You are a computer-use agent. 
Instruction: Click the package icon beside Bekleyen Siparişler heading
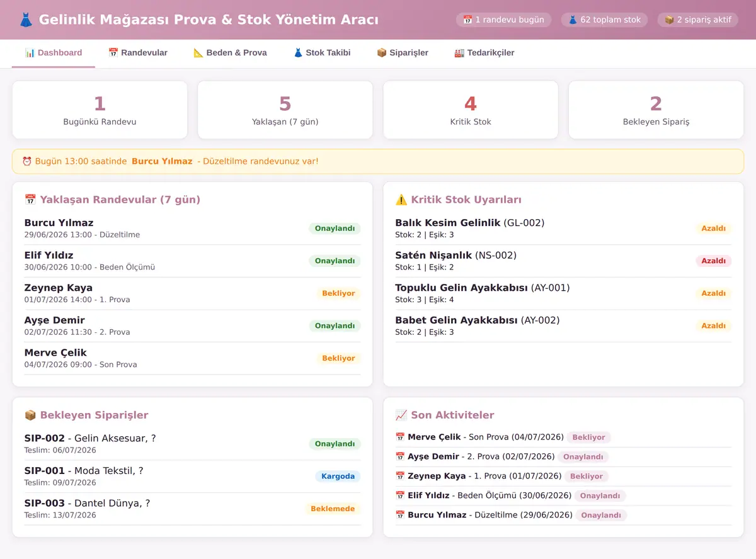pyautogui.click(x=30, y=415)
